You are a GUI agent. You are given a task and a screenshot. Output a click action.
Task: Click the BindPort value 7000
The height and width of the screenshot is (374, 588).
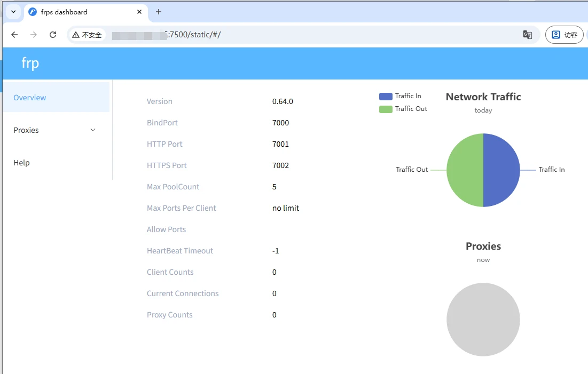tap(280, 123)
